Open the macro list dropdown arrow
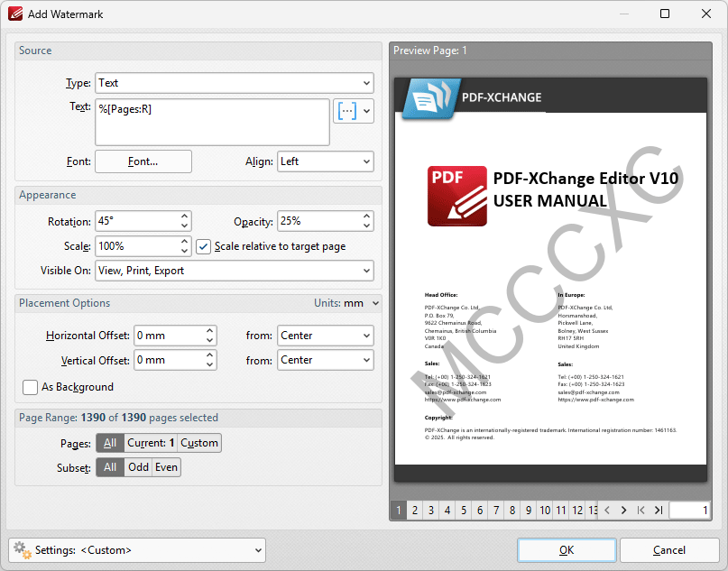This screenshot has height=571, width=728. [x=366, y=111]
